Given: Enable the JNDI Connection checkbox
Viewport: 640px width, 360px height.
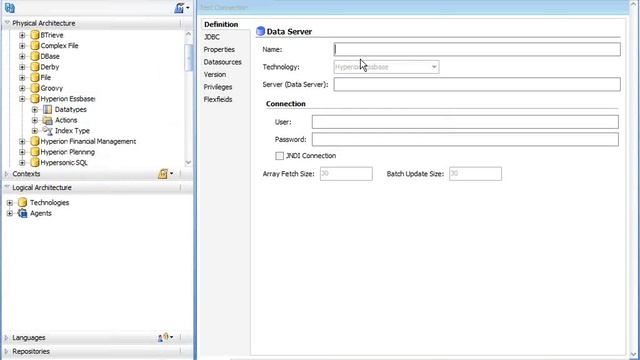Looking at the screenshot, I should tap(280, 156).
